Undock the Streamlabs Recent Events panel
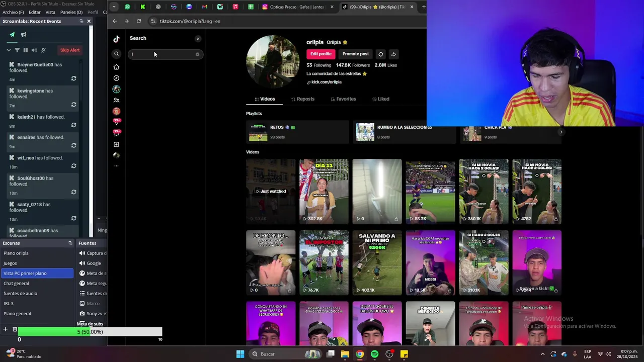Screen dimensions: 644x362 click(81, 21)
